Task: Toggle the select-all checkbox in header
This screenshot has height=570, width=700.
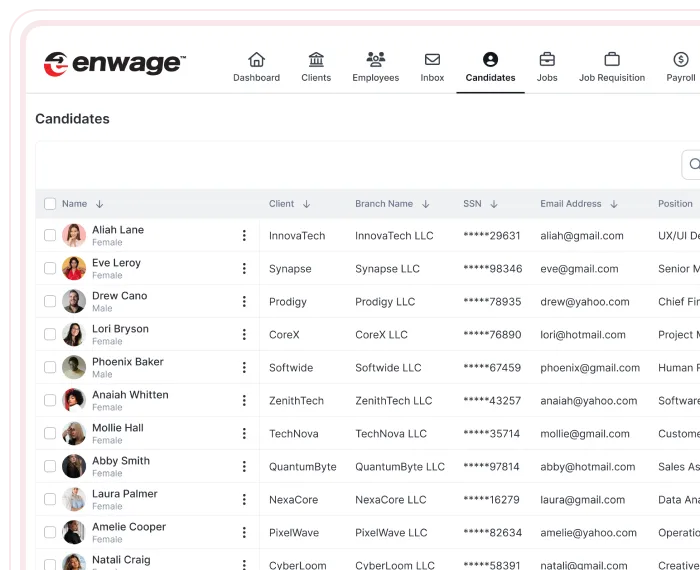Action: [x=50, y=204]
